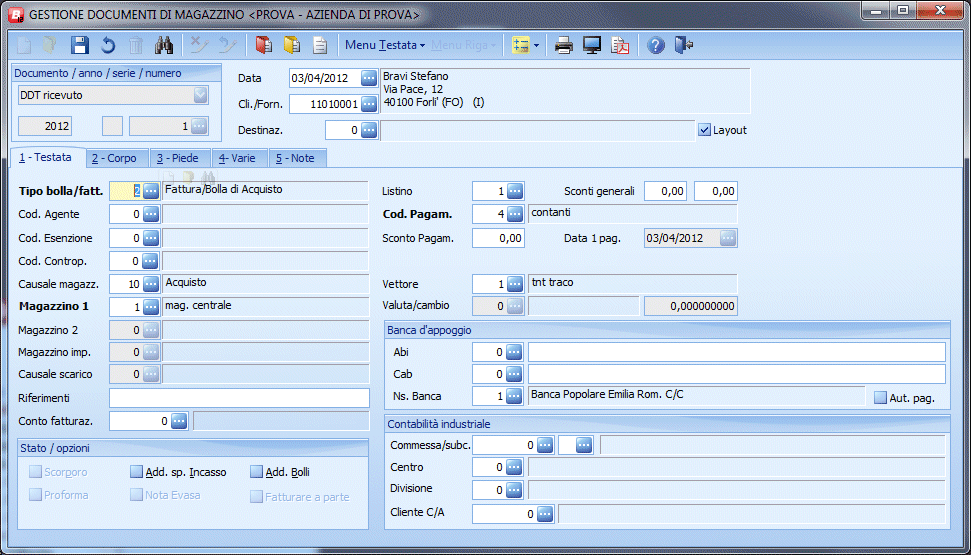
Task: Enable the Add. sp. Incasso checkbox
Action: 137,472
